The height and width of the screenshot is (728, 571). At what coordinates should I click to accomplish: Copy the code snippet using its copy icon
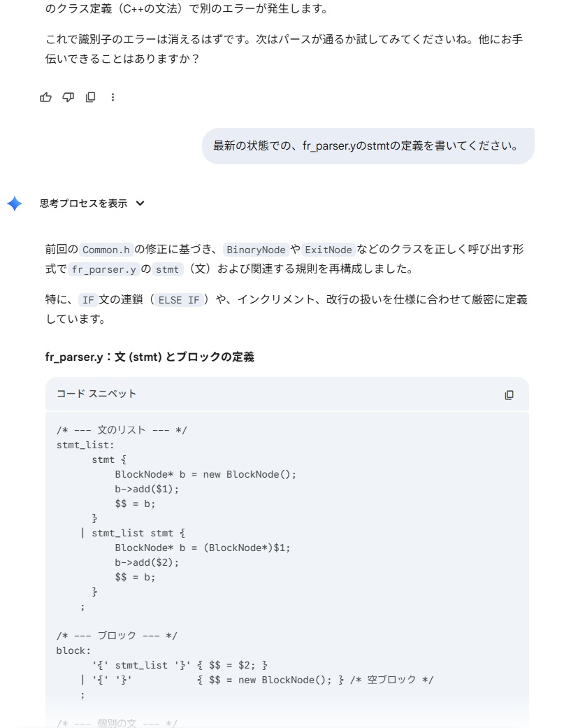[509, 394]
